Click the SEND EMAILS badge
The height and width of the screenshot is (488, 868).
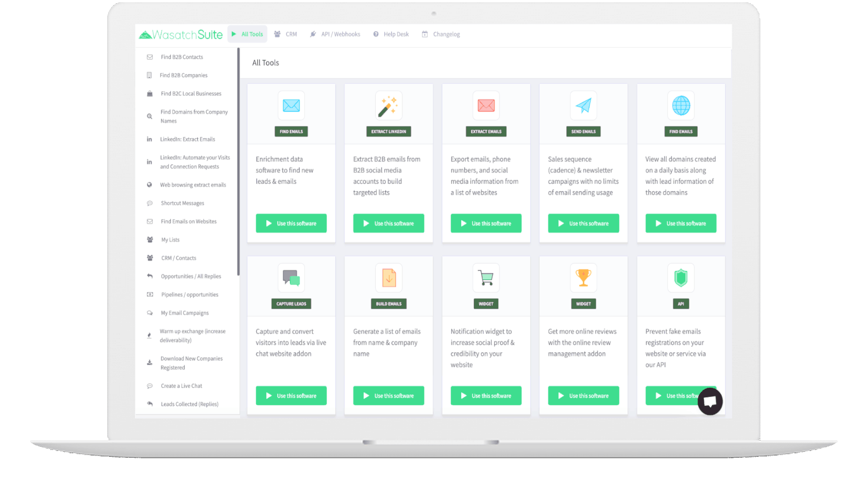(x=584, y=131)
